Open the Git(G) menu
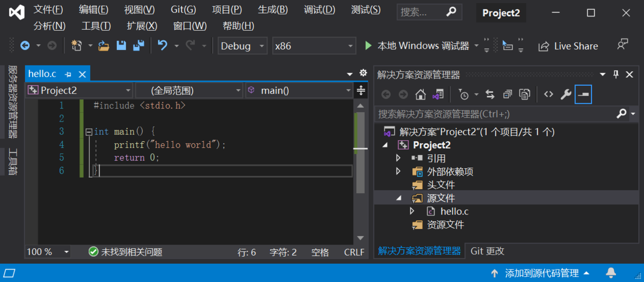 point(183,10)
